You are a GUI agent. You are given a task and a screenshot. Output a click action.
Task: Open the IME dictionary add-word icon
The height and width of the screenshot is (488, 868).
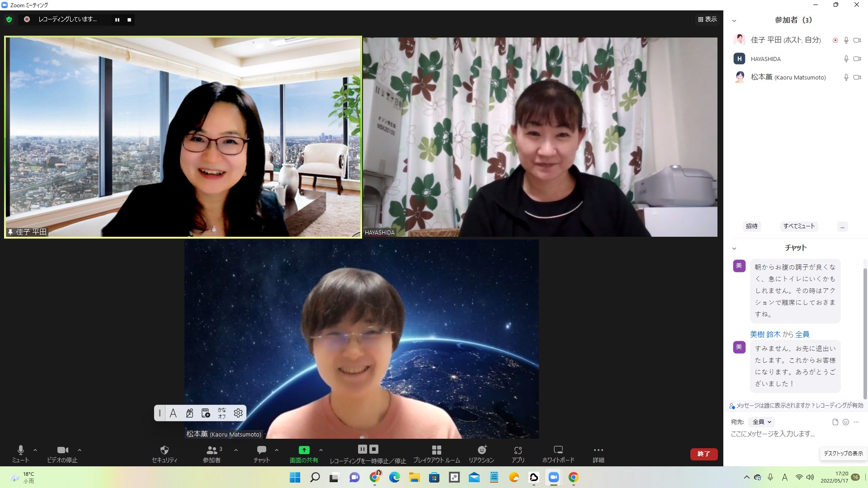click(206, 413)
